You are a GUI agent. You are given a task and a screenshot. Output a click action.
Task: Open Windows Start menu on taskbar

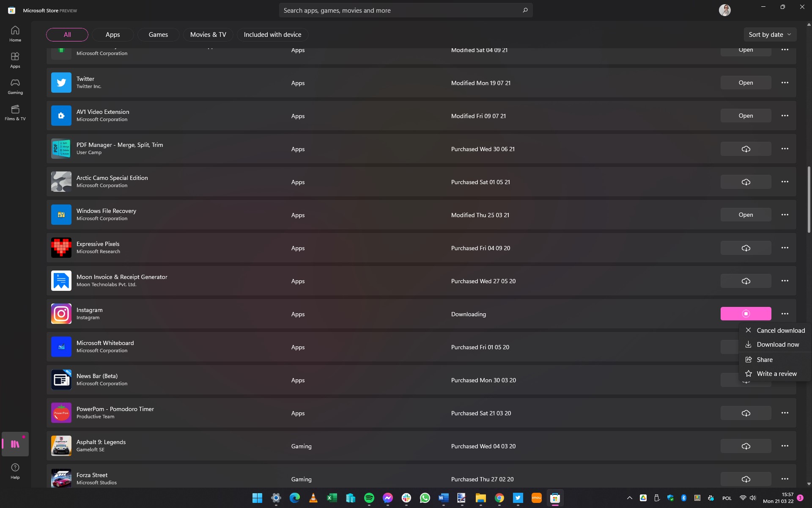coord(257,498)
